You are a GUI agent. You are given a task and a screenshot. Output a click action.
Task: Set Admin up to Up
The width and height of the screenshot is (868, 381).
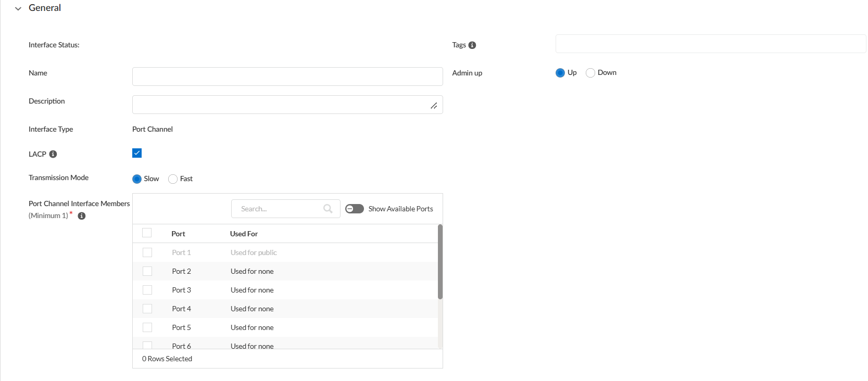(560, 73)
